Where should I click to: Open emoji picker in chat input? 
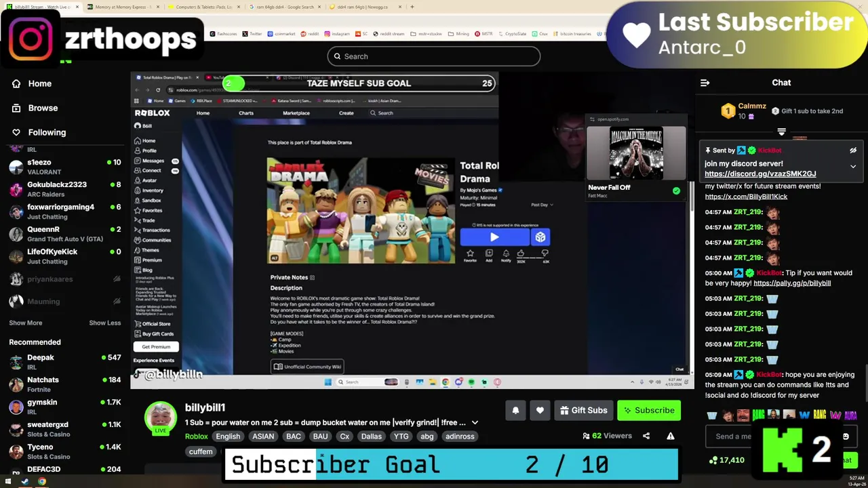[x=846, y=436]
